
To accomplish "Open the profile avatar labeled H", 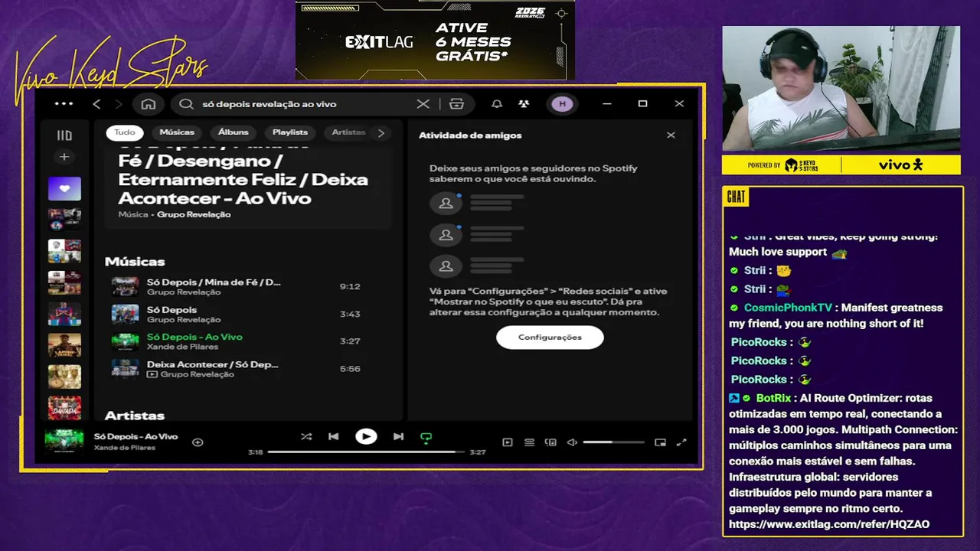I will point(563,104).
